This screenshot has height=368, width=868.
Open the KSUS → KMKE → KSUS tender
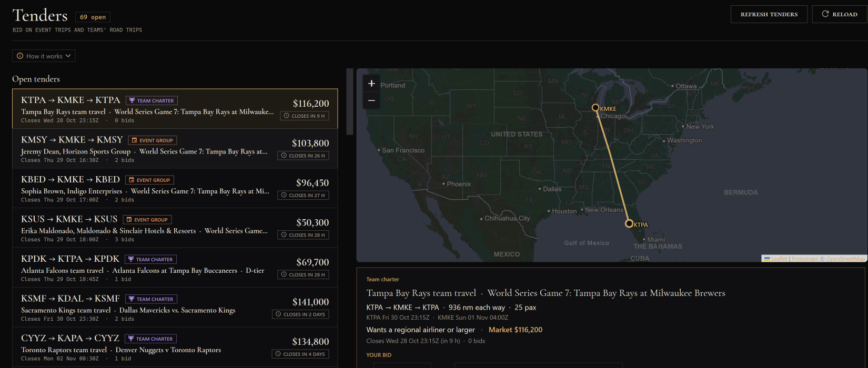coord(175,228)
